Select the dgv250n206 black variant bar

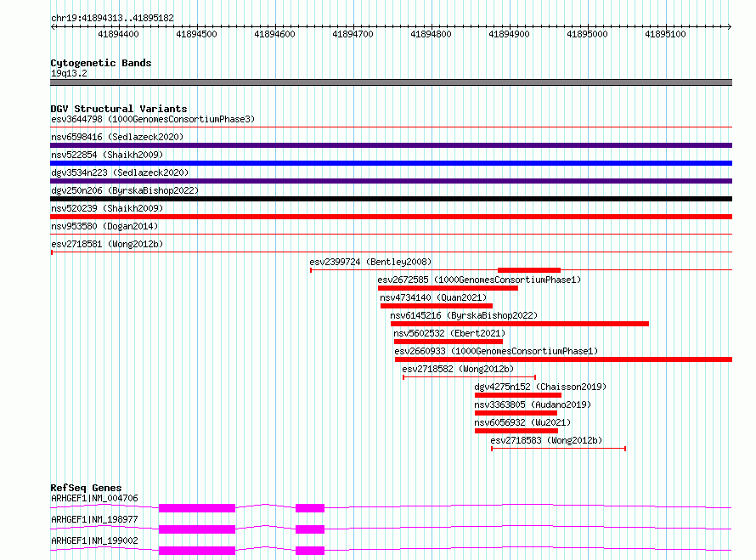click(391, 199)
